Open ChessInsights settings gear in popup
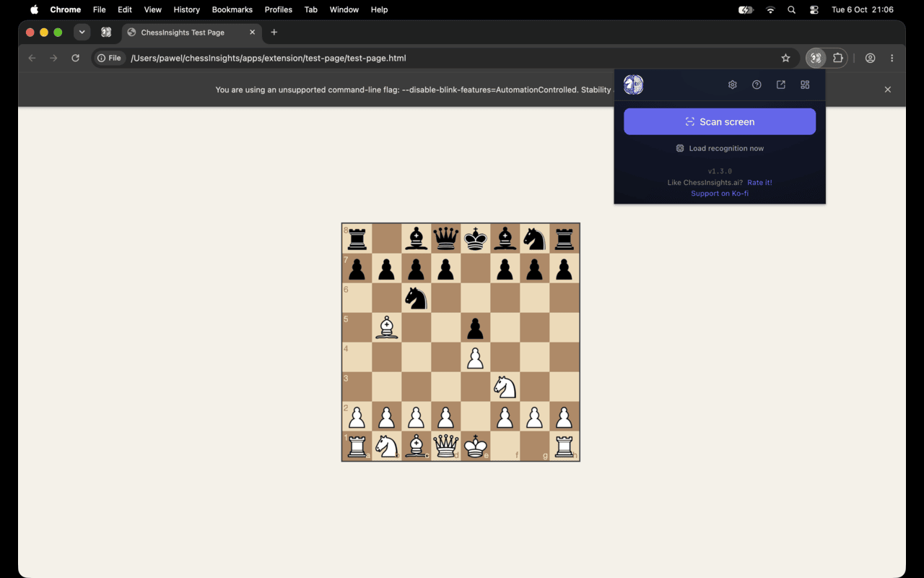 (732, 85)
